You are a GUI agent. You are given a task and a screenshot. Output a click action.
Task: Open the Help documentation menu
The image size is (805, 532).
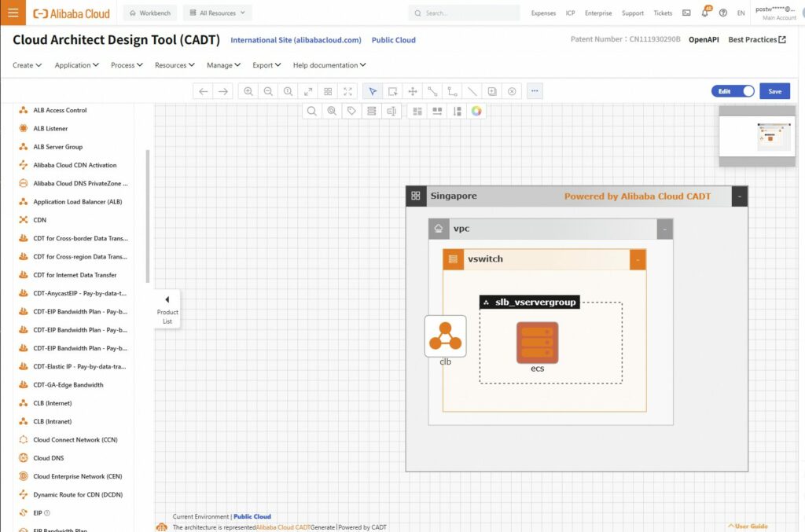pos(329,65)
